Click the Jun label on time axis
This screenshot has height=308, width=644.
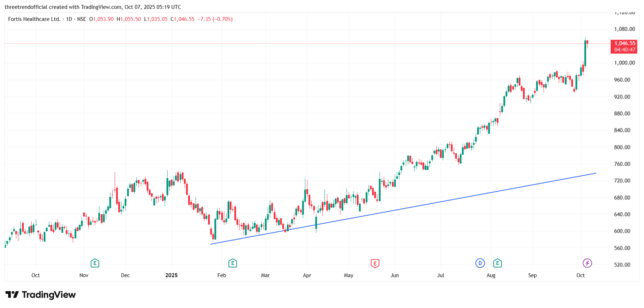point(395,275)
